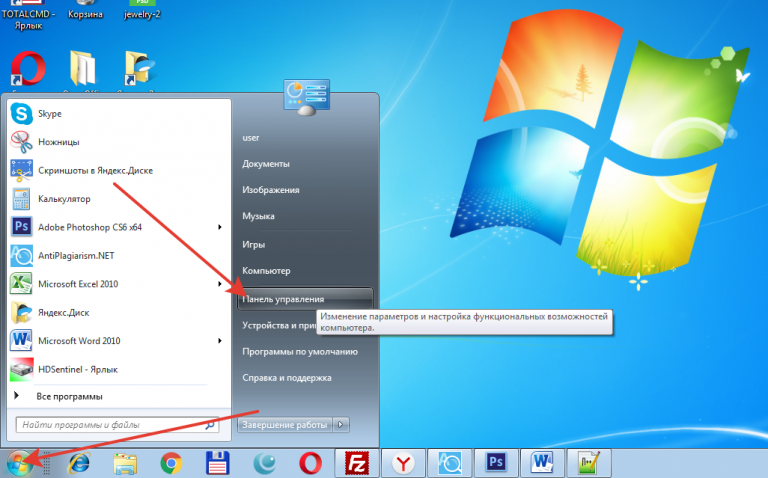Click the Windows Start orb

(x=20, y=463)
